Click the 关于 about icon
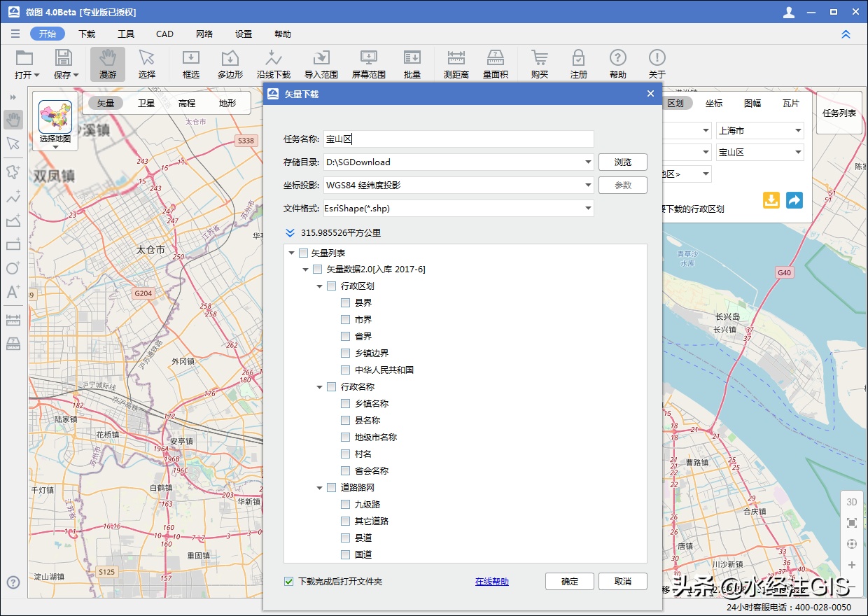This screenshot has height=616, width=868. pos(657,57)
